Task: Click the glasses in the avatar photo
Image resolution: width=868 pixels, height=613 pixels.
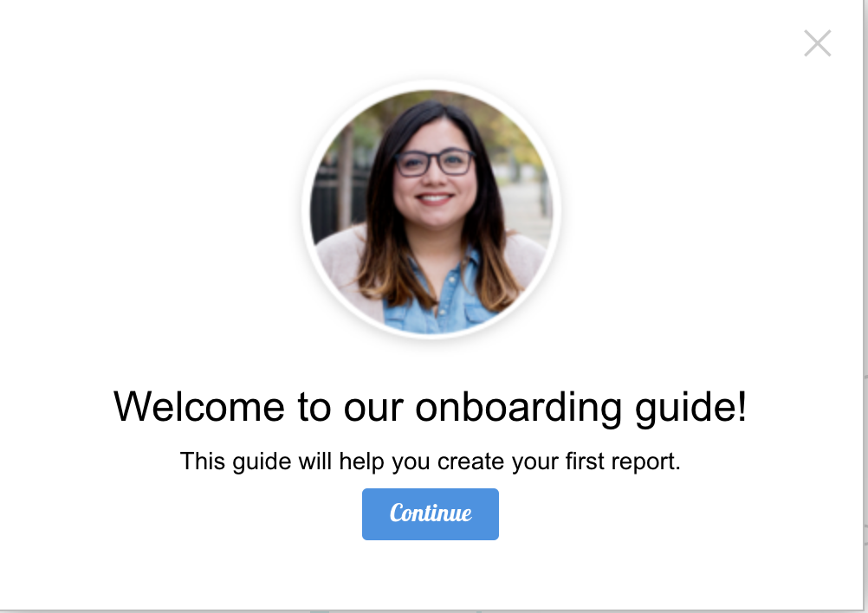Action: [x=435, y=163]
